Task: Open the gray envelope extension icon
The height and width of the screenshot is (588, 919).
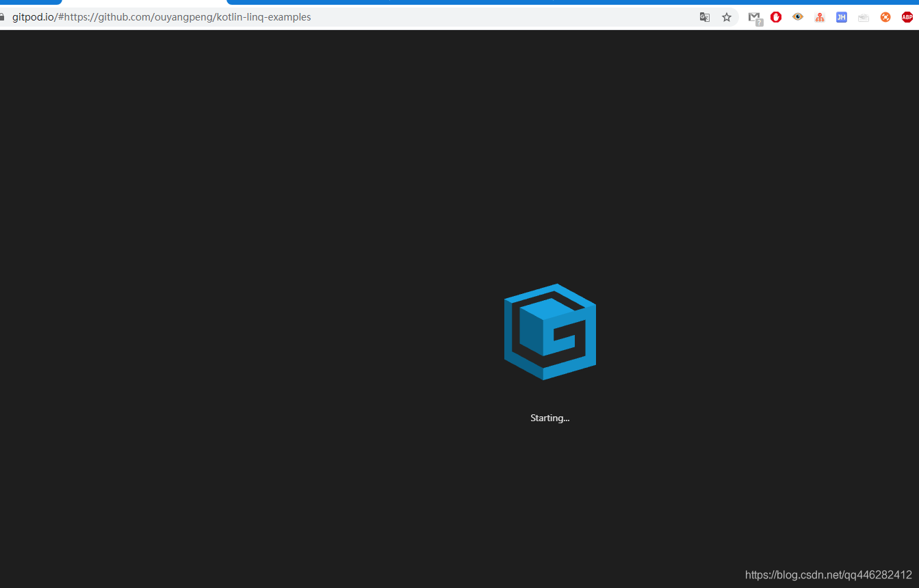Action: tap(864, 18)
